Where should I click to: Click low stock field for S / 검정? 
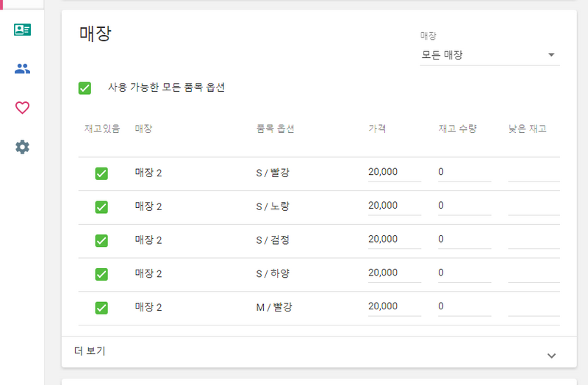pos(533,240)
